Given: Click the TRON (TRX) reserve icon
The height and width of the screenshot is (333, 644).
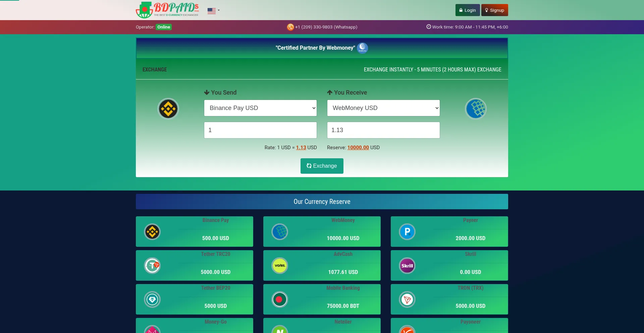Looking at the screenshot, I should pos(407,299).
